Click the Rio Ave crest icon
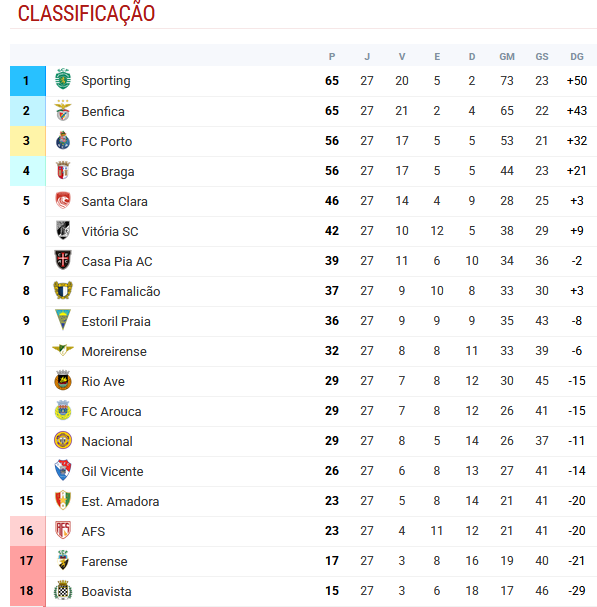Screen dimensions: 597x607 point(63,380)
